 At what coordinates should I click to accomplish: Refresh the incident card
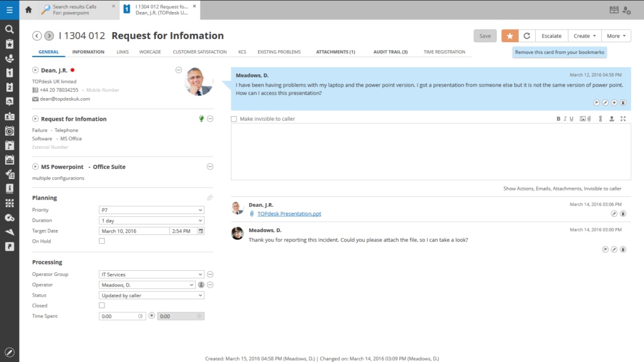click(x=527, y=36)
